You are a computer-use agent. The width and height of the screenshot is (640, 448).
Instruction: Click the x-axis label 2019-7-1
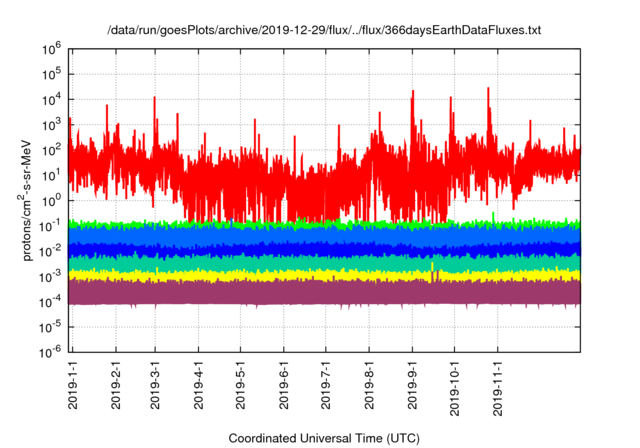tap(326, 388)
